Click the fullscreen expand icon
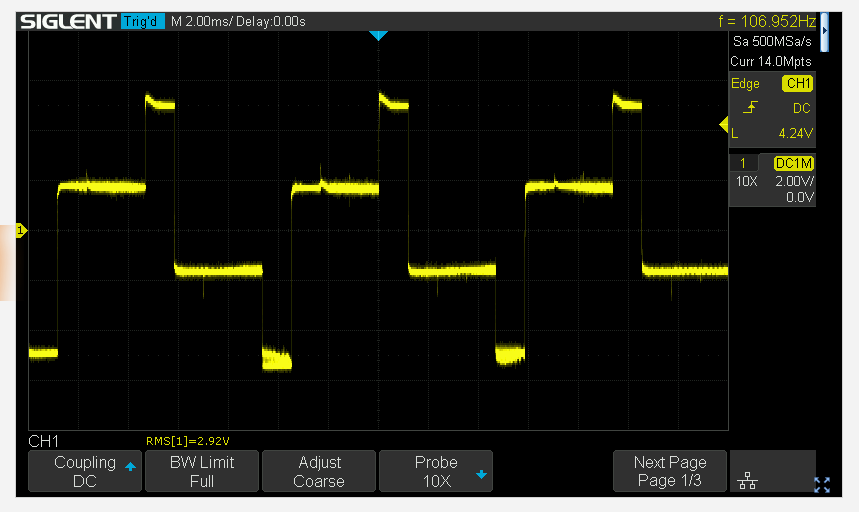 (822, 485)
